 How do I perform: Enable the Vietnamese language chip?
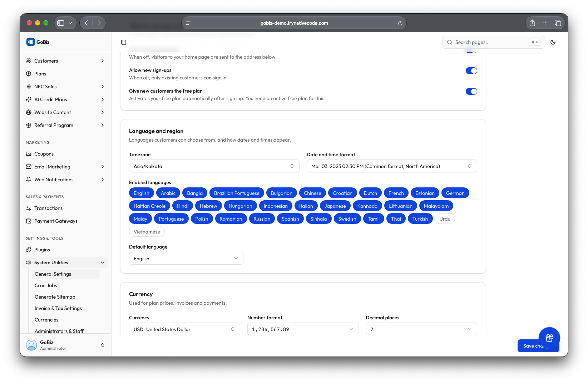(x=147, y=232)
